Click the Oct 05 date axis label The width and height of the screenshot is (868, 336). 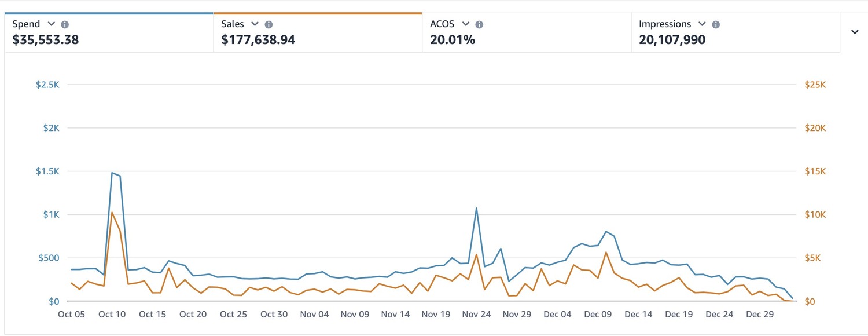[x=72, y=315]
